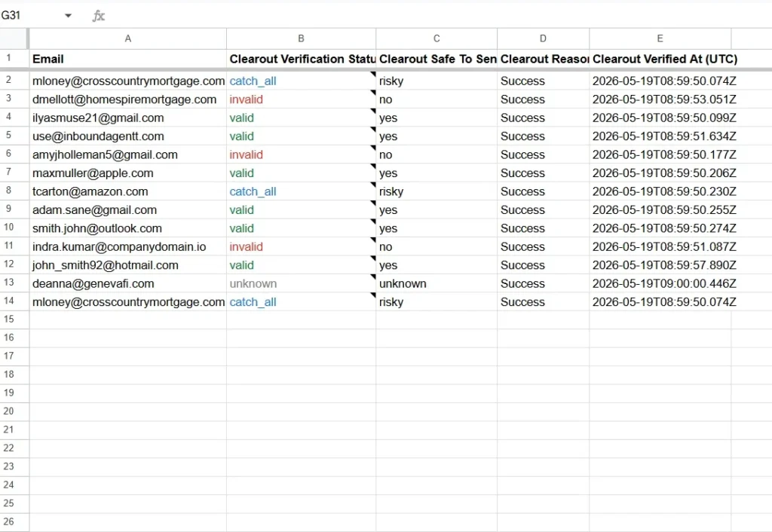Select the john_smith92@hotmail.com cell

[128, 265]
